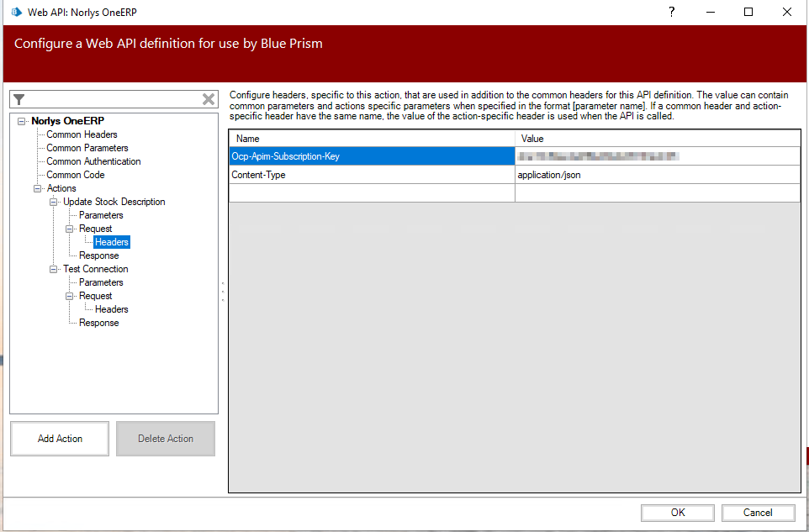Click the Content-Type header name cell
Viewport: 809px width, 532px height.
(372, 175)
